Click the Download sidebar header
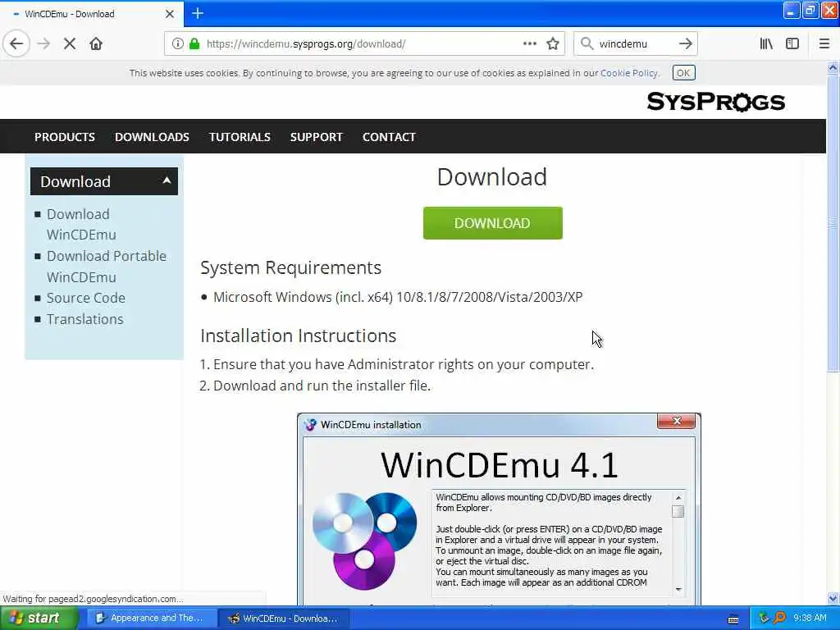840x630 pixels. coord(104,181)
